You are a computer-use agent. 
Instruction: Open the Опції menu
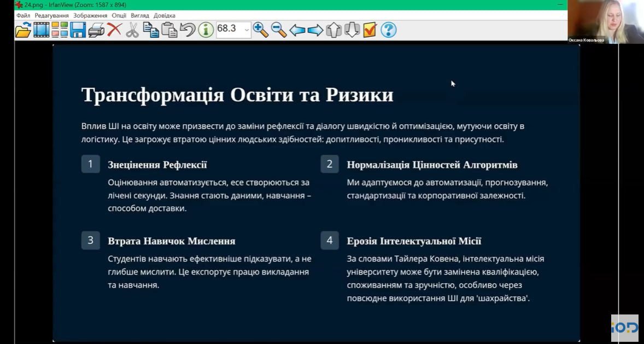pos(119,15)
